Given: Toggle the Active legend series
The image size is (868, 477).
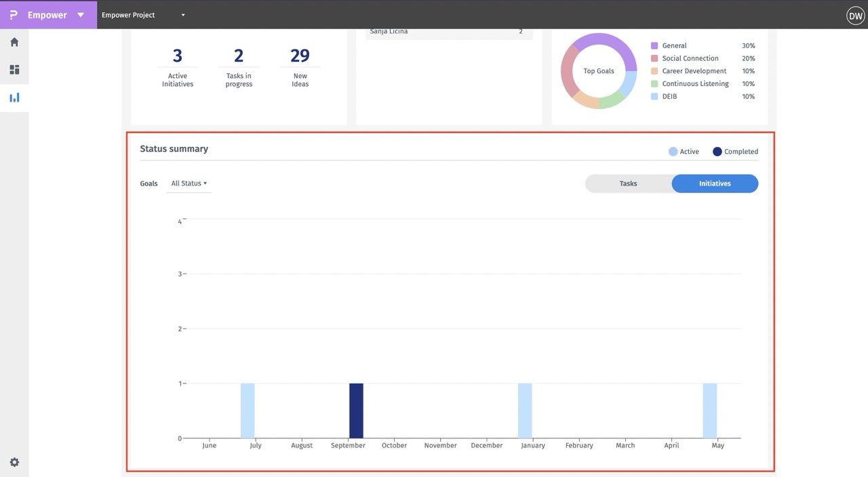Looking at the screenshot, I should point(684,152).
